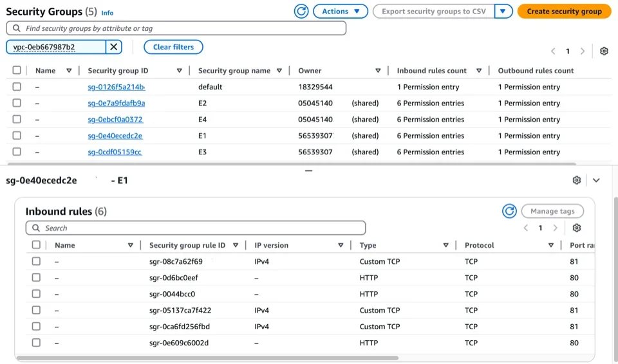
Task: Sort by Security group ID column arrow
Action: pos(180,71)
